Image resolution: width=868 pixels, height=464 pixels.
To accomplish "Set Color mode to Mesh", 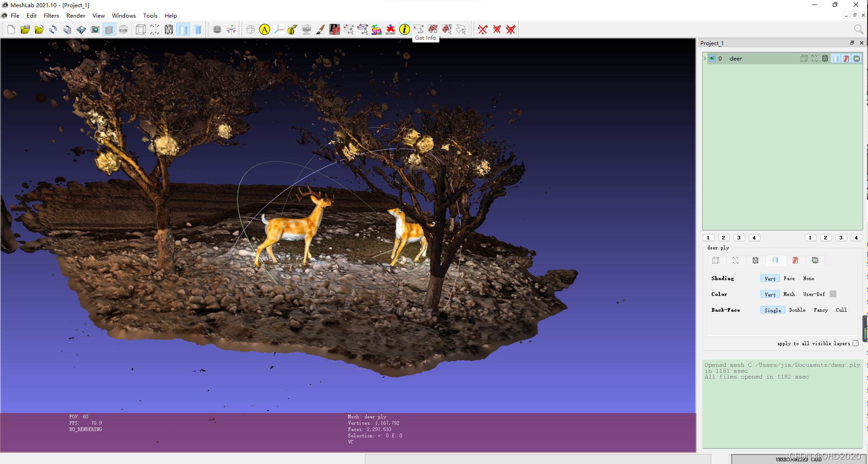I will coord(789,294).
